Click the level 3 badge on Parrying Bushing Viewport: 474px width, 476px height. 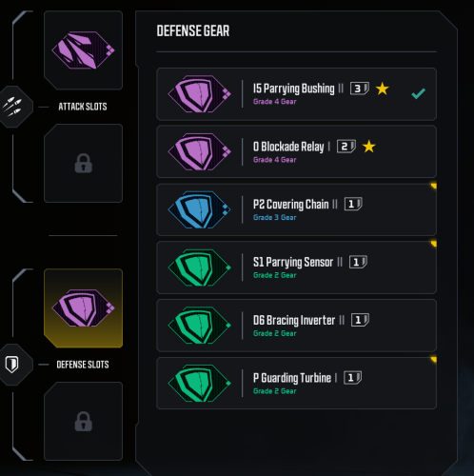tap(360, 89)
